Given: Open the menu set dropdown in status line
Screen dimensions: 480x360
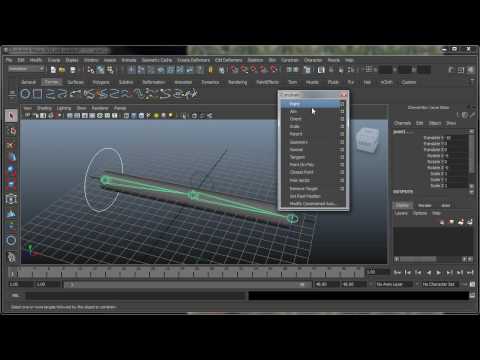Looking at the screenshot, I should coord(26,69).
